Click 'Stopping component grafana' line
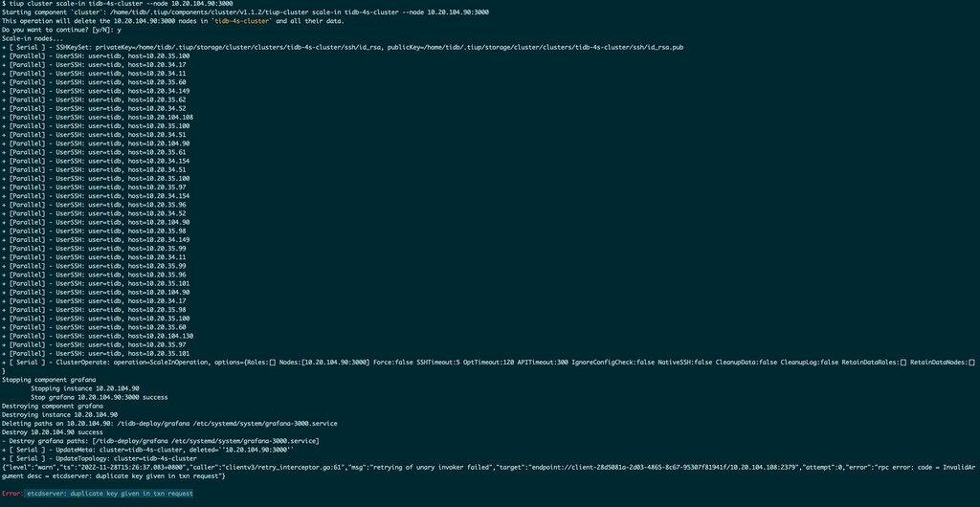The image size is (980, 507). (49, 380)
